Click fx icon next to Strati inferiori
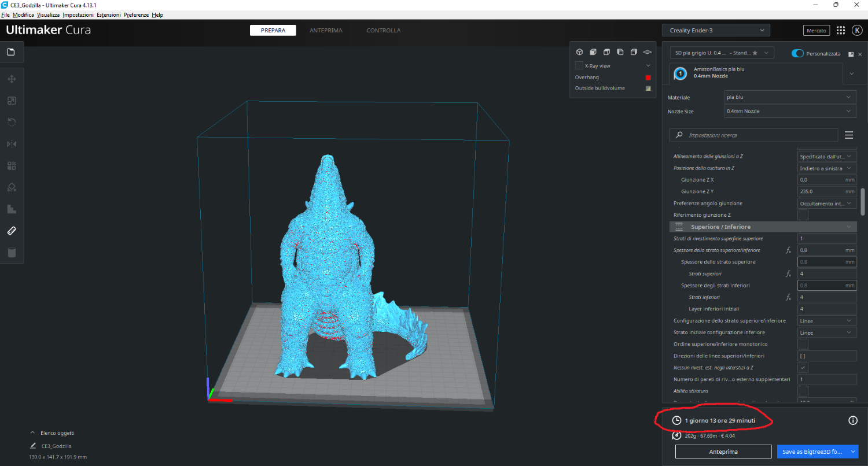The height and width of the screenshot is (466, 868). click(x=788, y=297)
